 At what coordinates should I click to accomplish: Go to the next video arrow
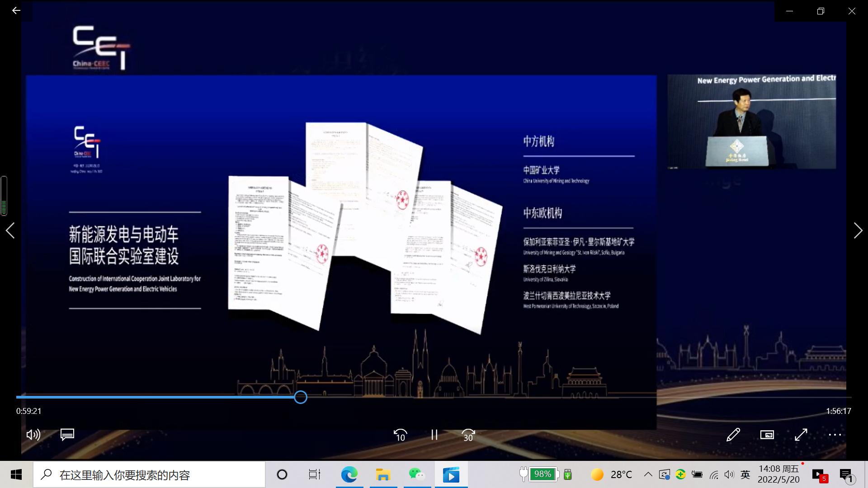pyautogui.click(x=858, y=230)
